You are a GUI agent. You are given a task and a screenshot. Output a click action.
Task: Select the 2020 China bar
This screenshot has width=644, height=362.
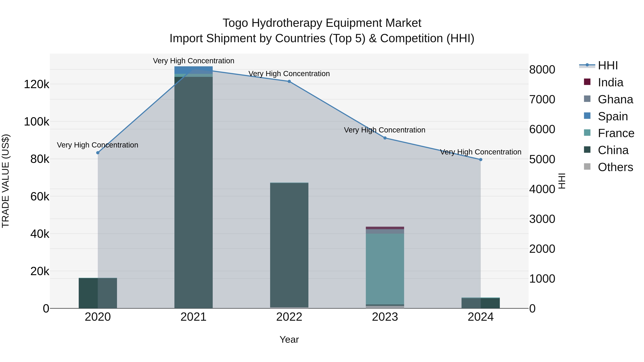pos(98,293)
